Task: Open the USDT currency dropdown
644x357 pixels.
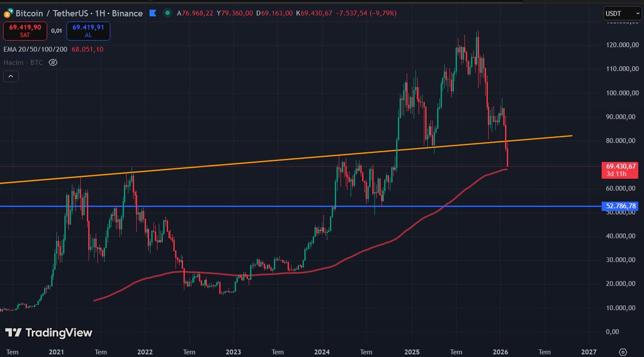Action: (621, 13)
